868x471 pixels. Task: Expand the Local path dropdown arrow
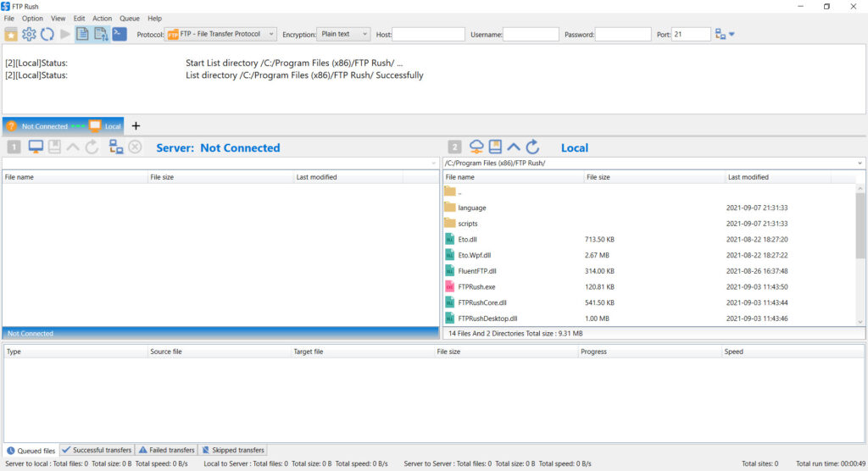tap(860, 163)
